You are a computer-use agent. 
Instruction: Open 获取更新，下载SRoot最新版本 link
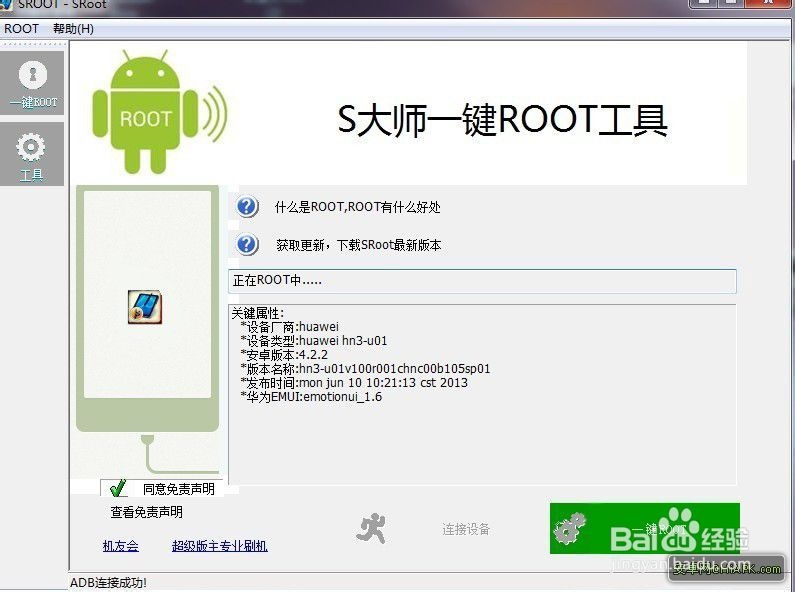coord(358,245)
